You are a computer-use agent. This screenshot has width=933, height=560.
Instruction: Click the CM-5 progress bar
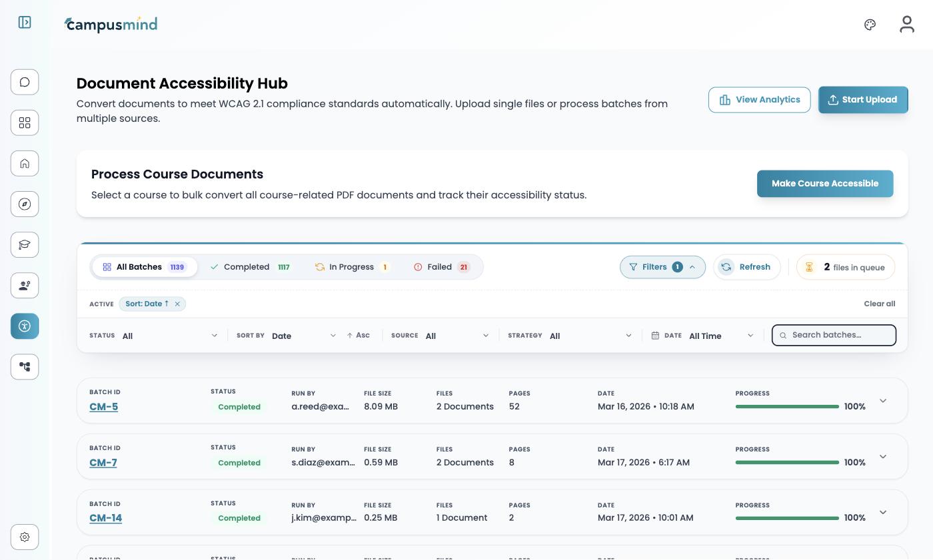click(787, 406)
